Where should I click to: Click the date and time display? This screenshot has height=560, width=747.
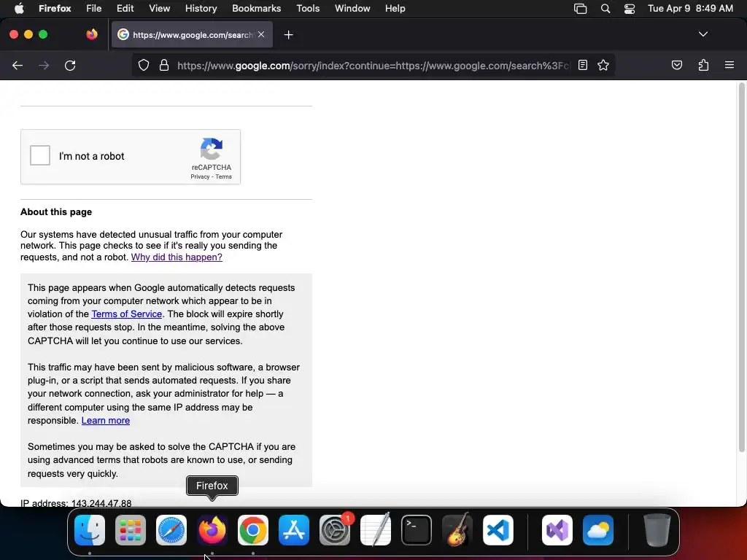click(x=690, y=8)
